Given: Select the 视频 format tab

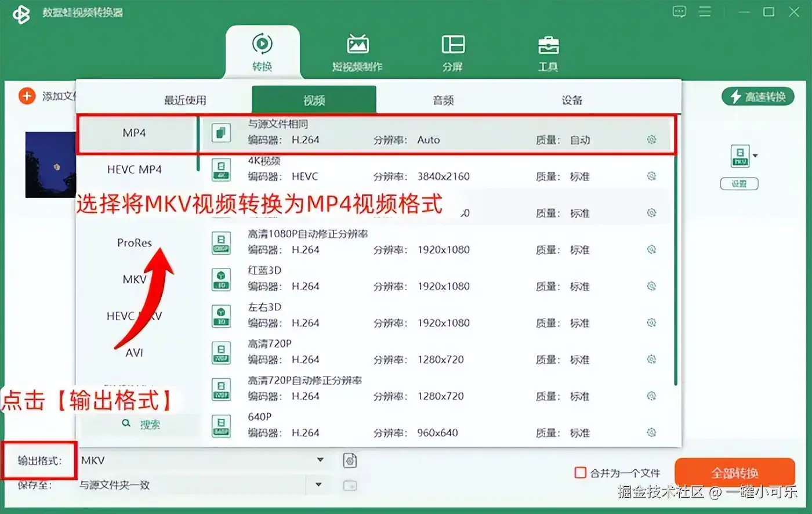Looking at the screenshot, I should pos(314,100).
